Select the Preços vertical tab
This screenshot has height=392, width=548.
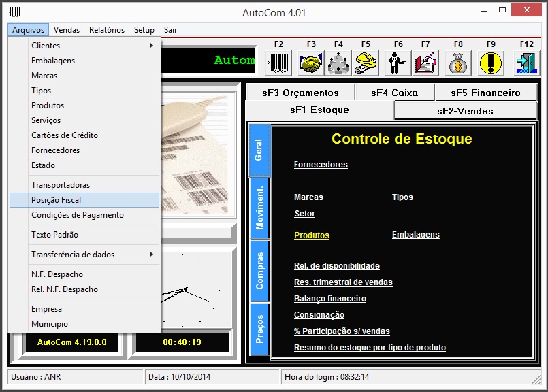point(259,329)
